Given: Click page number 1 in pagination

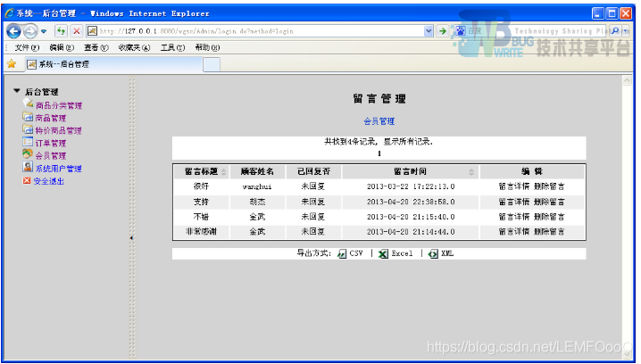Looking at the screenshot, I should 379,153.
